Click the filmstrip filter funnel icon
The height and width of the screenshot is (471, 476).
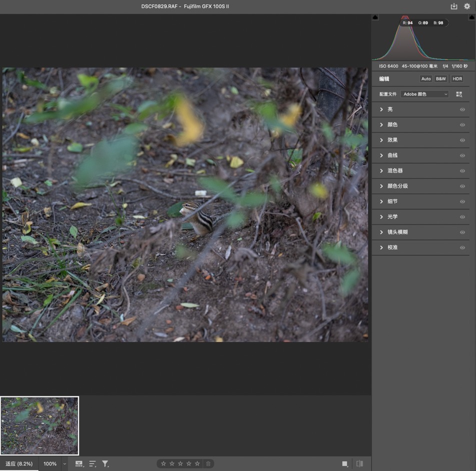105,464
